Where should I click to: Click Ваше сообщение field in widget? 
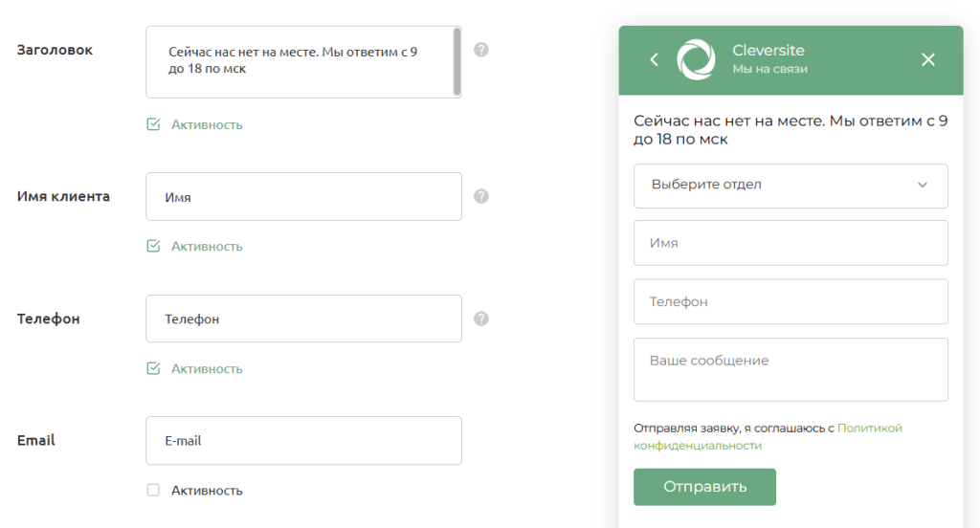(791, 369)
